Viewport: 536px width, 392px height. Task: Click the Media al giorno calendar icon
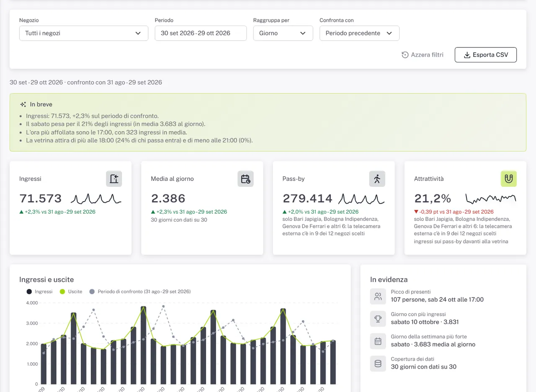tap(245, 179)
